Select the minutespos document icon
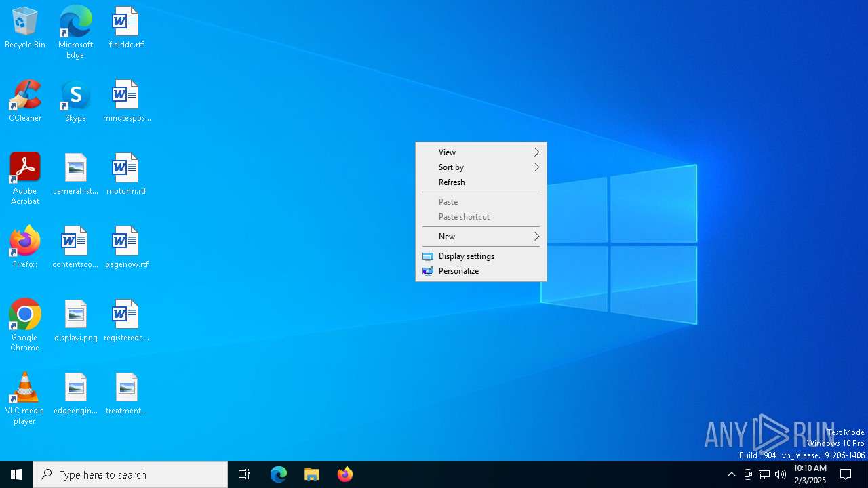868x488 pixels. tap(126, 102)
